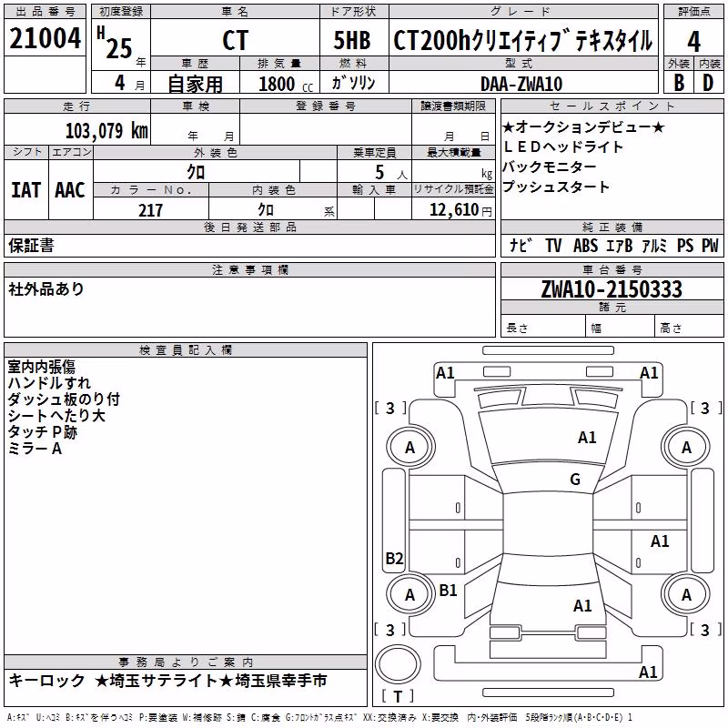Click the 純正装備 section header

tap(612, 227)
